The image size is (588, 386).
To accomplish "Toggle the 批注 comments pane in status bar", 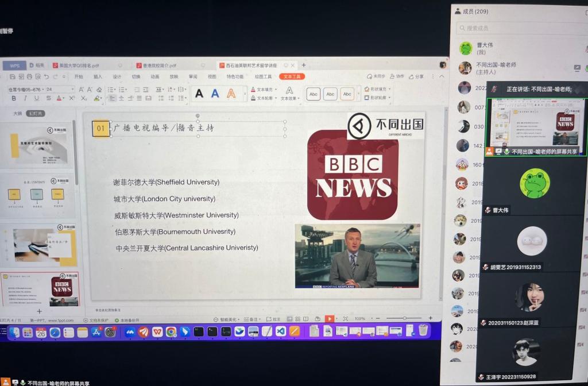I will [274, 319].
